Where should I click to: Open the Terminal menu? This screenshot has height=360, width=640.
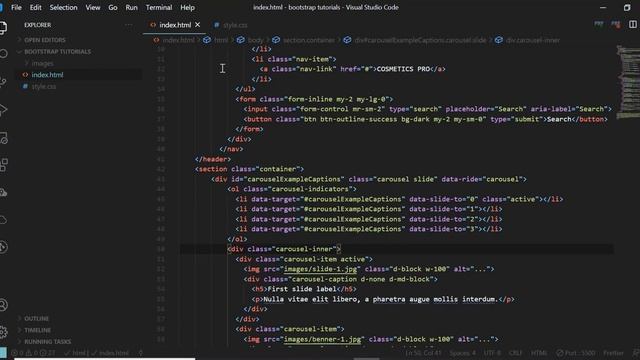pos(159,7)
